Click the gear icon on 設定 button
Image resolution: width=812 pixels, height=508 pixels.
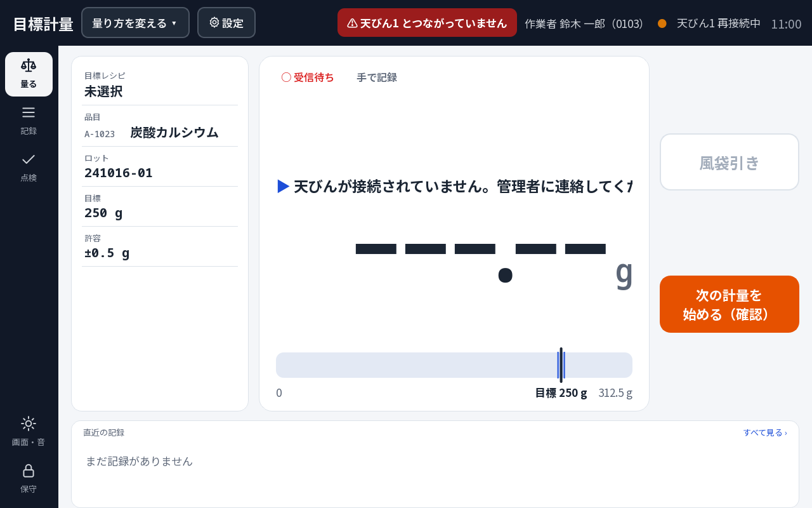[x=214, y=22]
